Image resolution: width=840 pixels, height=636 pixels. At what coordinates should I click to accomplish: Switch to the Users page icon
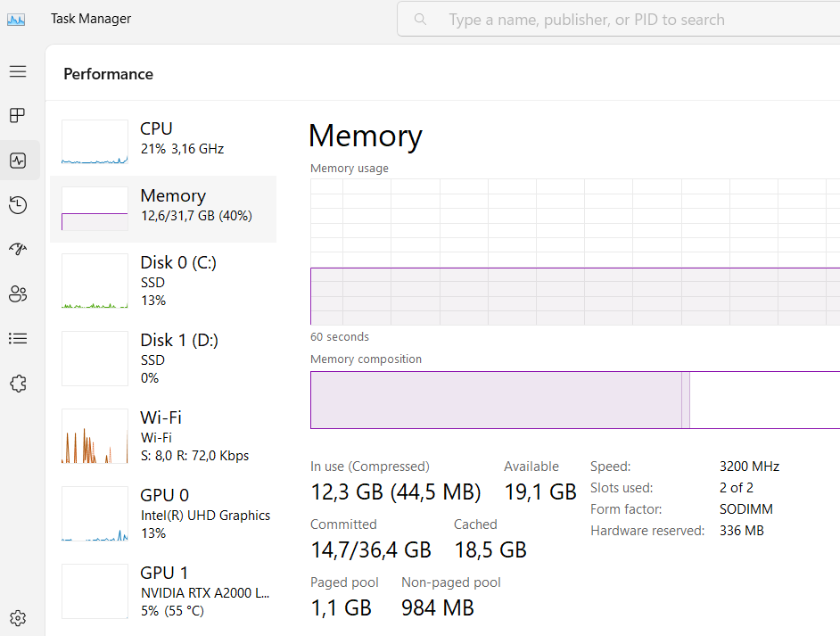18,294
